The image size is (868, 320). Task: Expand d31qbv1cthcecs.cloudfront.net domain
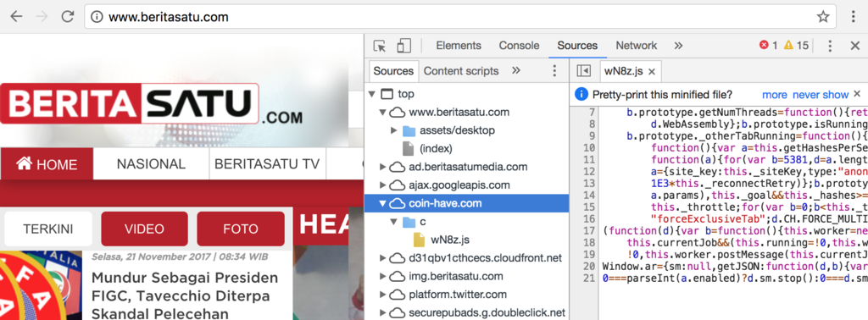click(382, 257)
